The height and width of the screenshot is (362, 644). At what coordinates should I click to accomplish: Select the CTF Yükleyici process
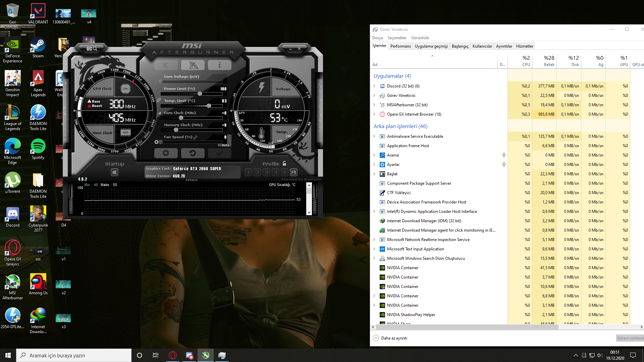point(439,193)
